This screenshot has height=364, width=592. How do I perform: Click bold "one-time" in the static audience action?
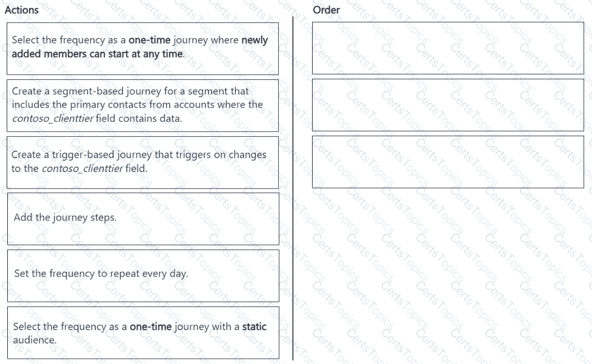[x=151, y=326]
